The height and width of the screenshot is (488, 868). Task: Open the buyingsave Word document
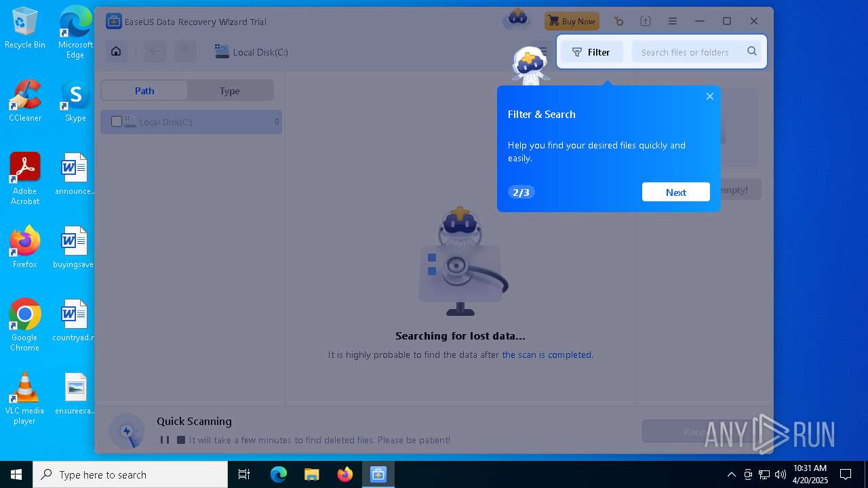75,247
